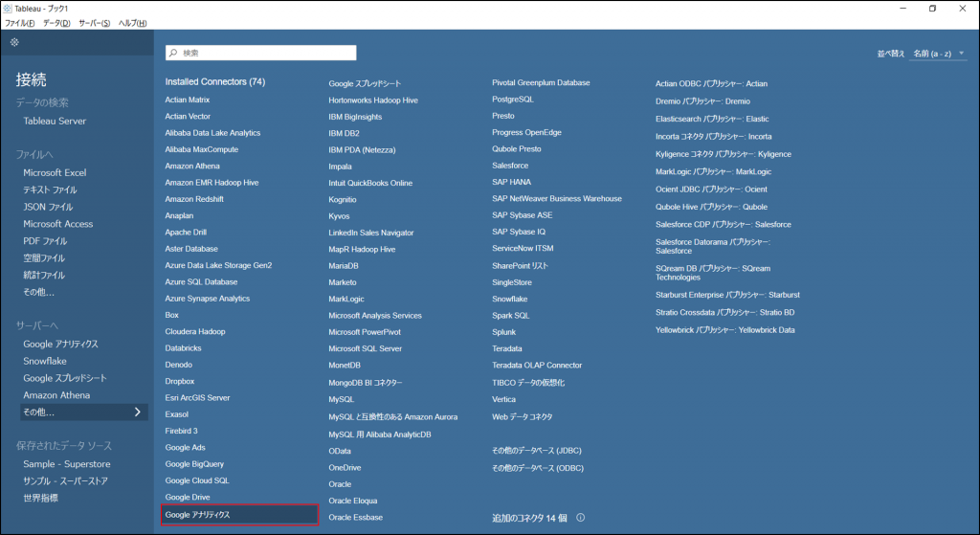Choose Starburst Enterprise connector
Viewport: 980px width, 535px height.
point(727,295)
